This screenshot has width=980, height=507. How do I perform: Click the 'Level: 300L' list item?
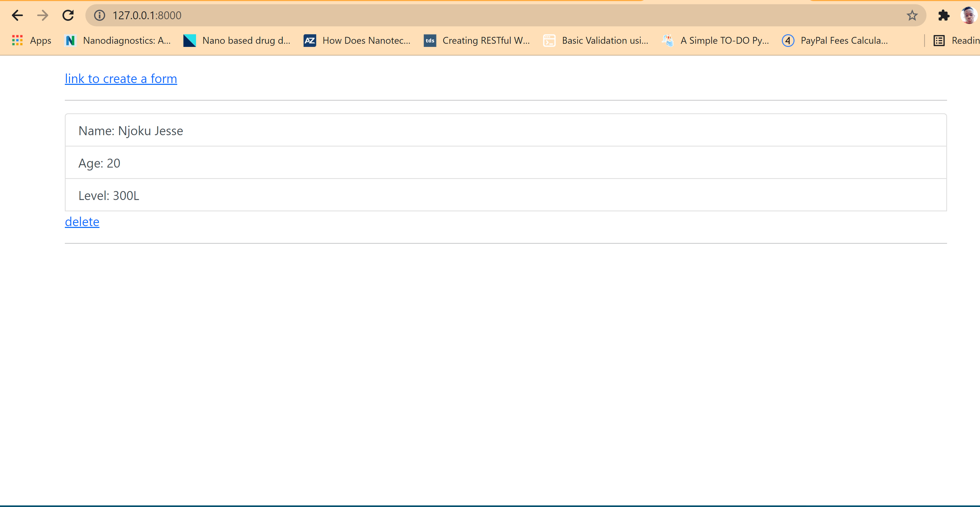tap(506, 195)
